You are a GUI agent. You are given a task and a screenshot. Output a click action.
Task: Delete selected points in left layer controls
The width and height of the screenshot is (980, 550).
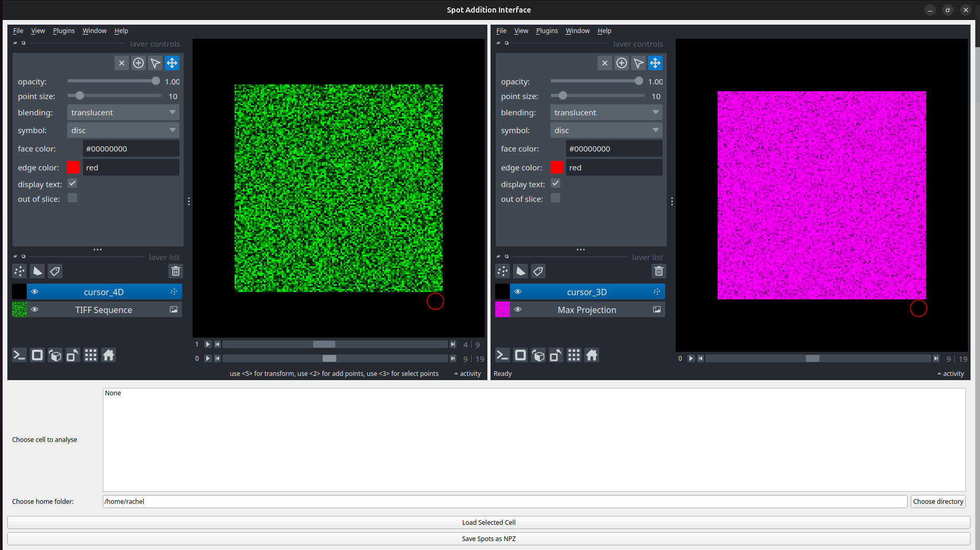point(122,63)
